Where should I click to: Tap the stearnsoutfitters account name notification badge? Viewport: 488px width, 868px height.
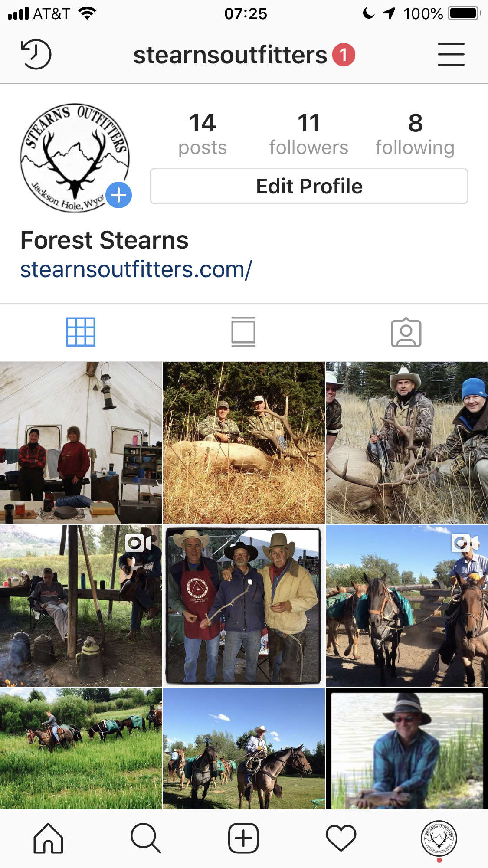pos(344,55)
